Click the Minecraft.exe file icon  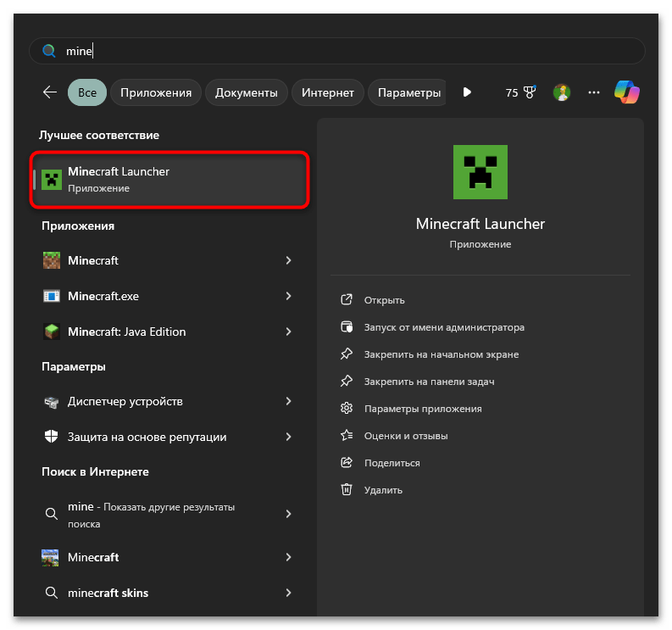tap(52, 296)
